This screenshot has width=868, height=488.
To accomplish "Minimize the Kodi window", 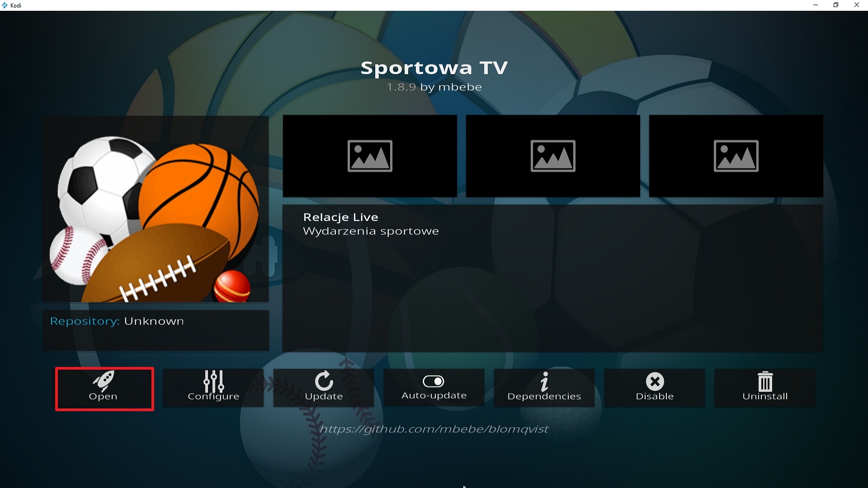I will tap(816, 5).
